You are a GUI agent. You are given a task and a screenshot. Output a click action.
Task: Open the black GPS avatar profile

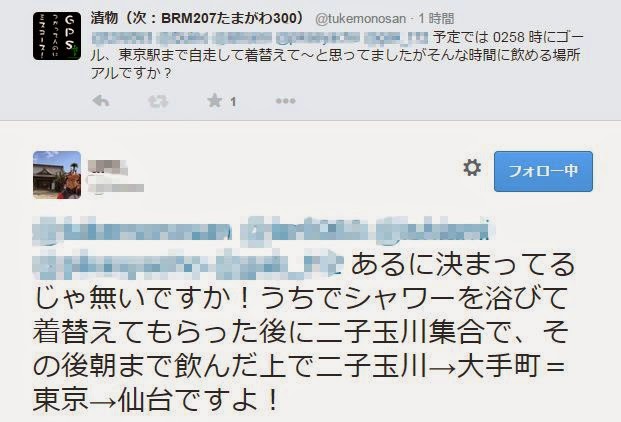pyautogui.click(x=57, y=36)
